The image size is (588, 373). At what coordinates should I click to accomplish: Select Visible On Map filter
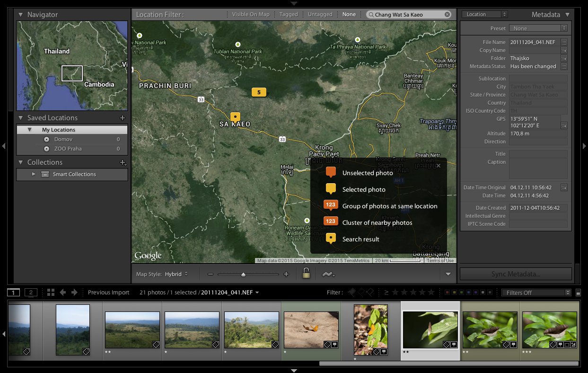[x=251, y=14]
